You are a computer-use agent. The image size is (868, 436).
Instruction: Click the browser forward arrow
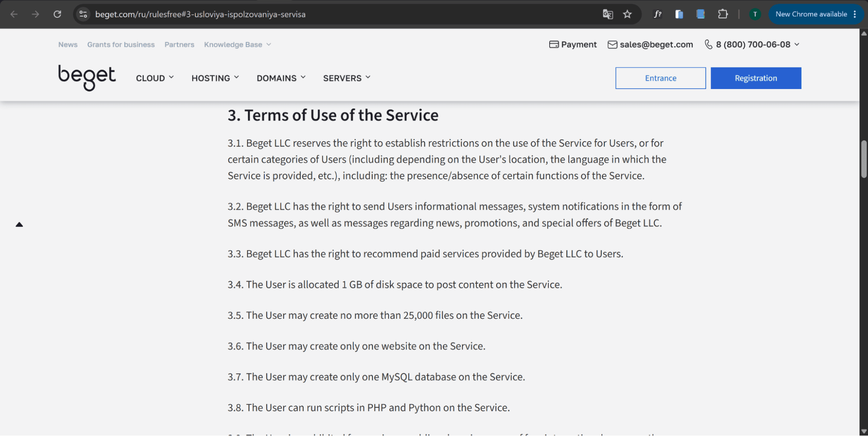pyautogui.click(x=36, y=14)
